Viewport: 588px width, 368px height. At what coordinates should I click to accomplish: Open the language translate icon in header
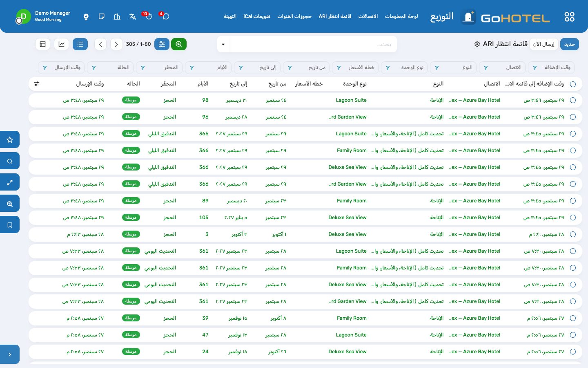(133, 17)
